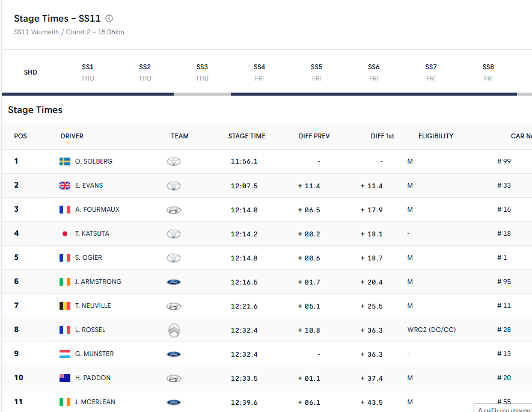Click the Hyundai logo in A. Fourmaux's row
The width and height of the screenshot is (532, 412).
pos(174,210)
